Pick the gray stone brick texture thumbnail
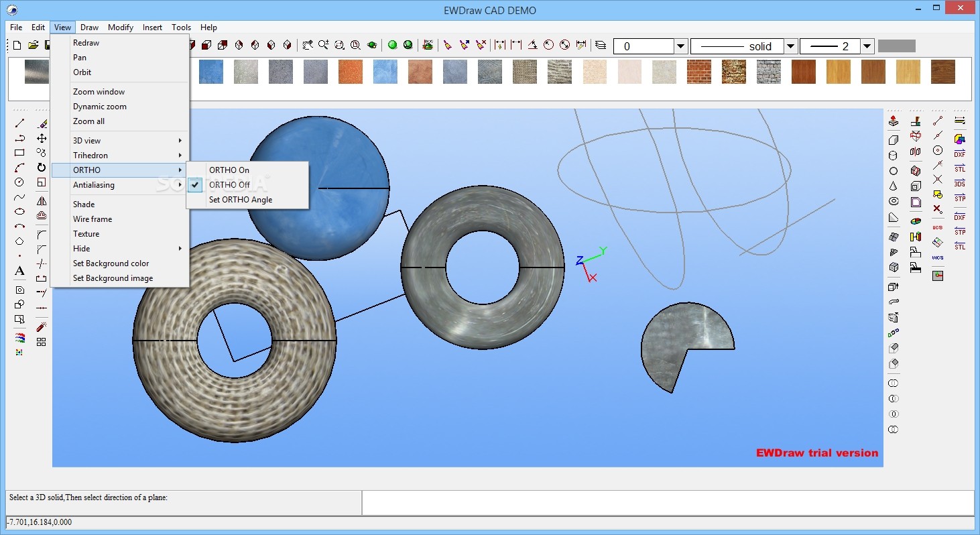 point(769,72)
